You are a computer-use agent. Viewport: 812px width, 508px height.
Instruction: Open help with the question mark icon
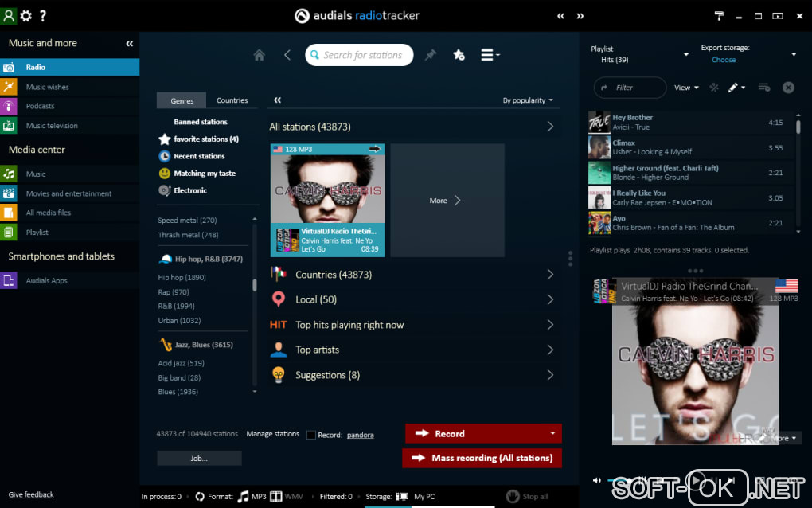43,16
